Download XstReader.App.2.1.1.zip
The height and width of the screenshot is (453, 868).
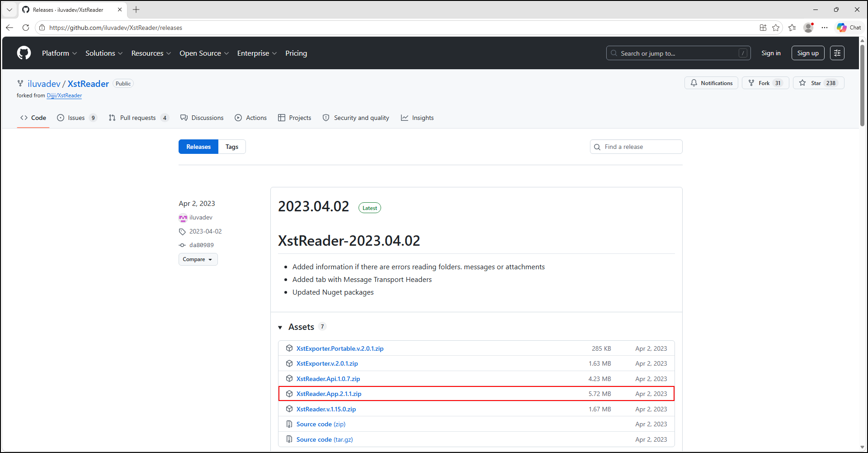click(x=329, y=394)
